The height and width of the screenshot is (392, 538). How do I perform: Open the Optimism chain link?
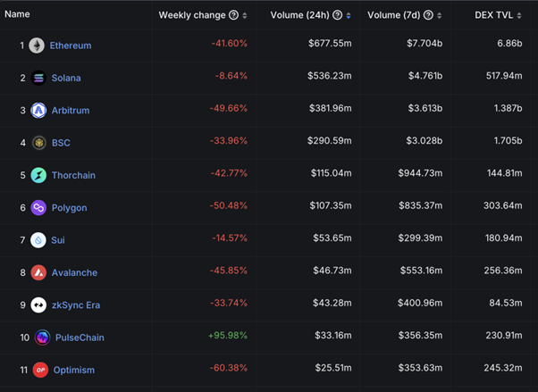coord(74,370)
